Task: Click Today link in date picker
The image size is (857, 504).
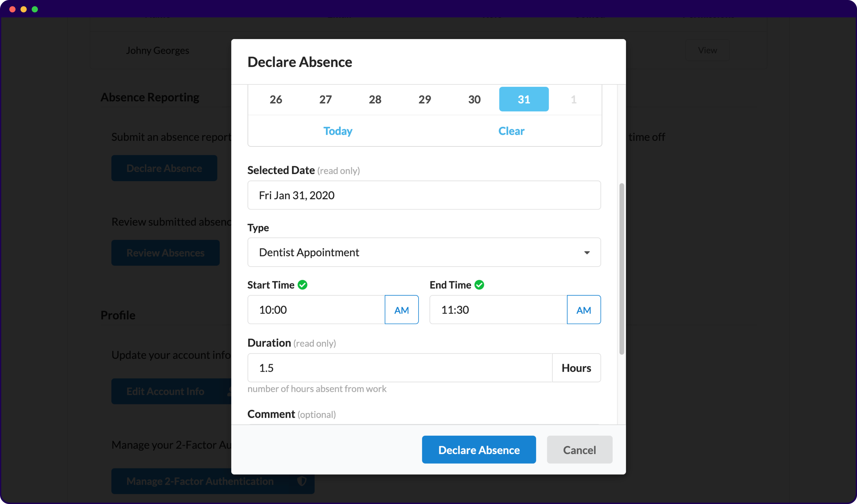Action: pos(337,131)
